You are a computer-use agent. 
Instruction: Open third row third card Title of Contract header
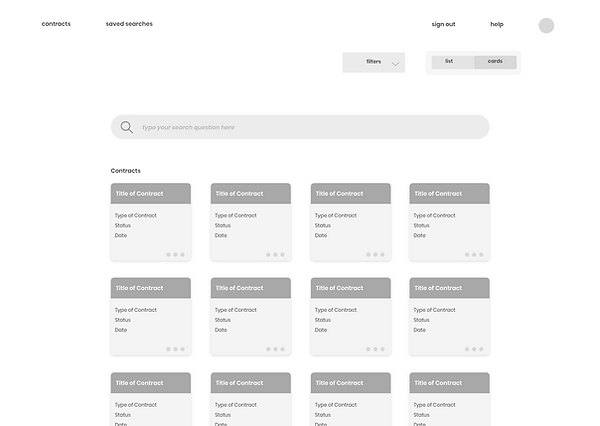click(351, 383)
